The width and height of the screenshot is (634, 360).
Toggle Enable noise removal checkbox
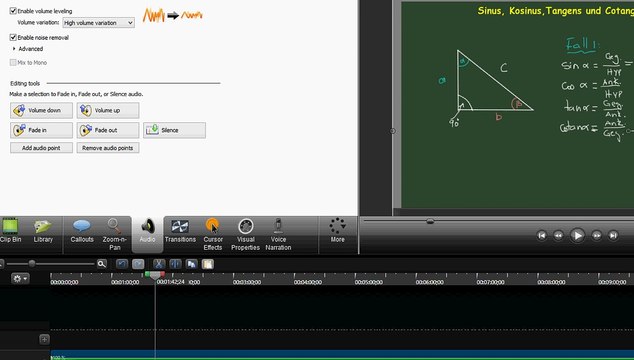13,37
